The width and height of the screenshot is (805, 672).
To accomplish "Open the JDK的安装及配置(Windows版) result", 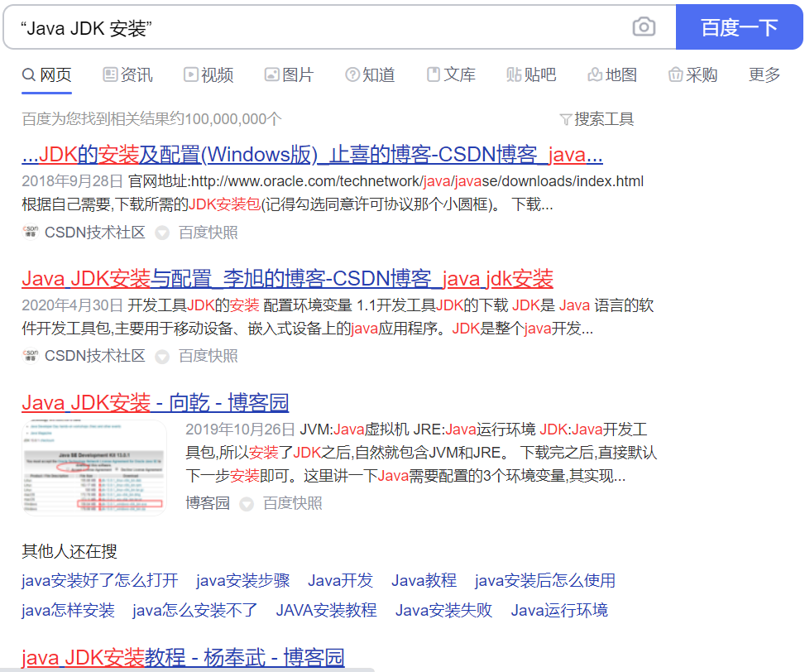I will click(312, 155).
